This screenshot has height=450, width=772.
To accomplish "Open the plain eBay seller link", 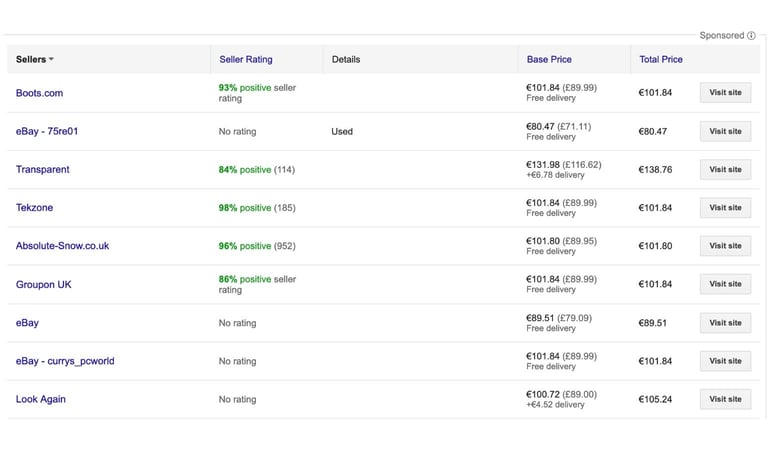I will click(27, 323).
